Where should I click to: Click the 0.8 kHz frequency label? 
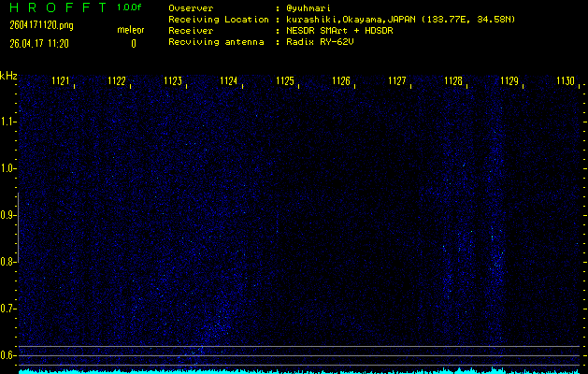7,262
